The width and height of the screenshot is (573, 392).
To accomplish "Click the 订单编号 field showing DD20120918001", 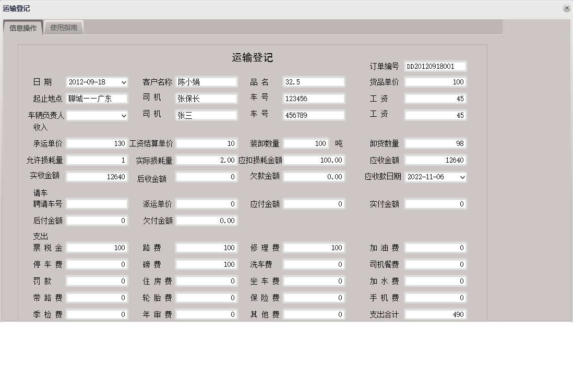I will (x=436, y=66).
